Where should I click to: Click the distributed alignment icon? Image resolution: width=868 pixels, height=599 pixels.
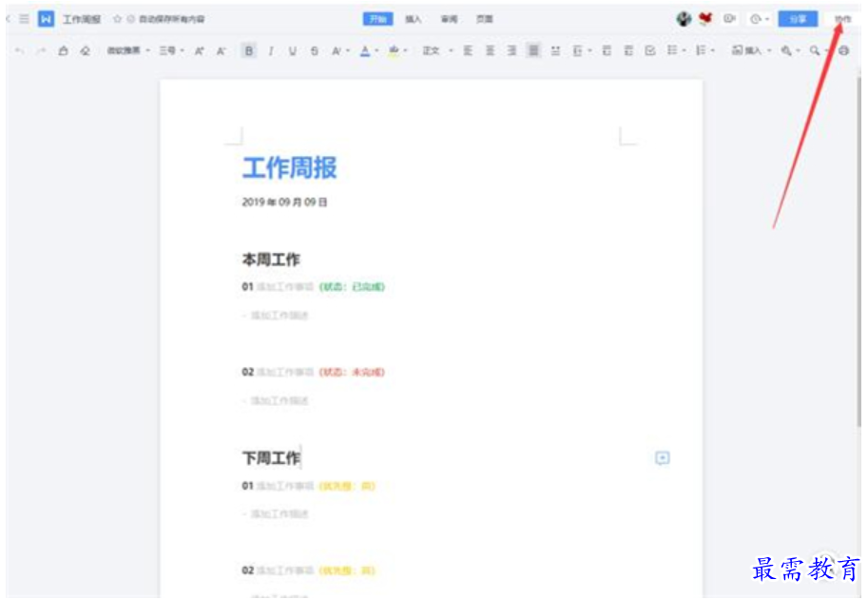tap(555, 51)
